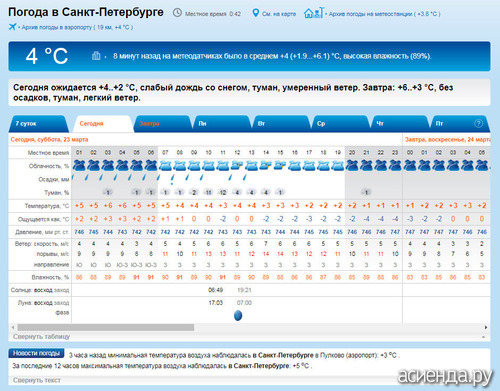Click the heavy precipitation drop at hour 08
Screen dimensions: 500x391
tap(172, 179)
